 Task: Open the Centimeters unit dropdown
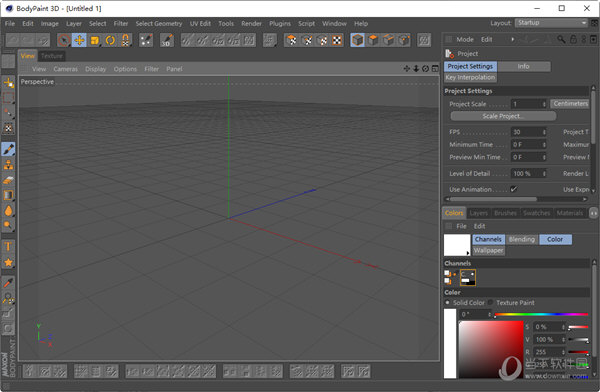point(570,104)
